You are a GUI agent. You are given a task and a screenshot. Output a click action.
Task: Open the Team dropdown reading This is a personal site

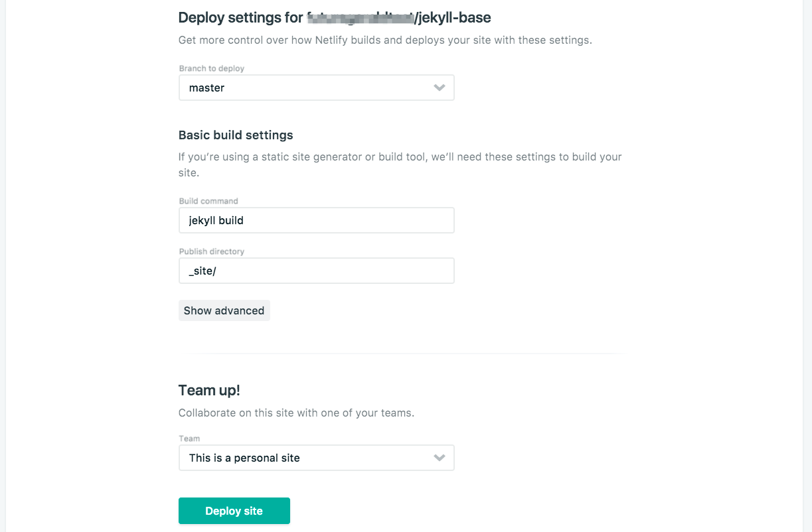(305, 458)
